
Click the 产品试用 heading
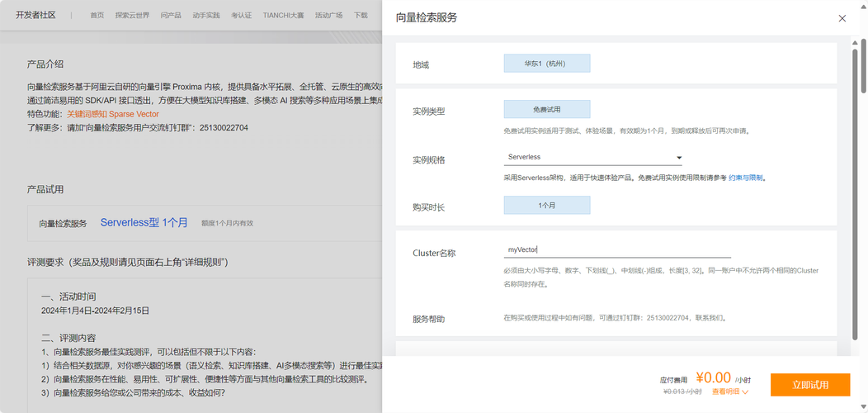click(45, 190)
